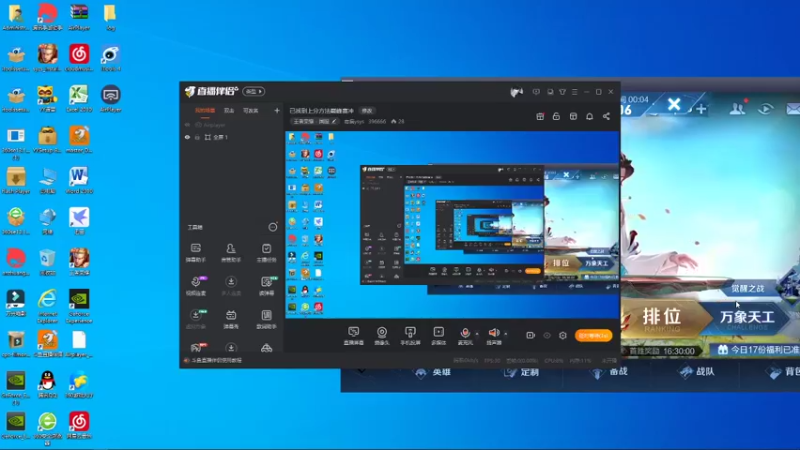
Task: Open Excel 2010 desktop shortcut
Action: [x=79, y=99]
